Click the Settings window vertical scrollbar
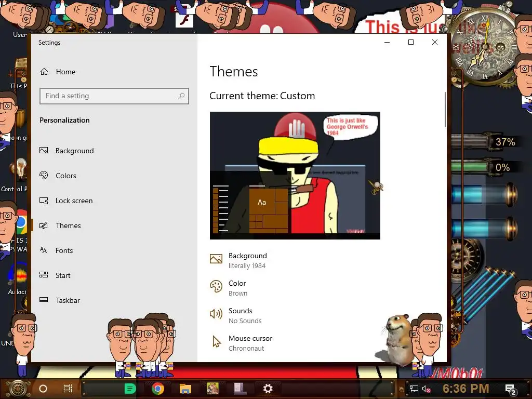The width and height of the screenshot is (532, 399). (445, 110)
